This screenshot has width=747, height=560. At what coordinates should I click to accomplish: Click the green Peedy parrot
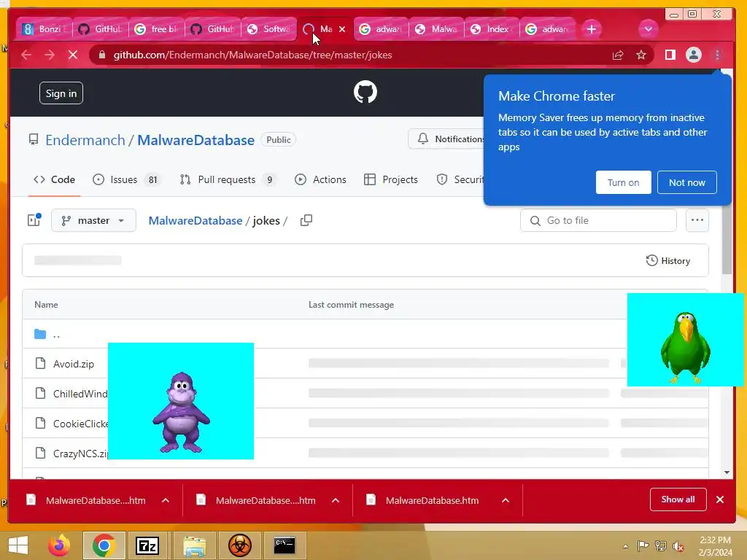686,348
